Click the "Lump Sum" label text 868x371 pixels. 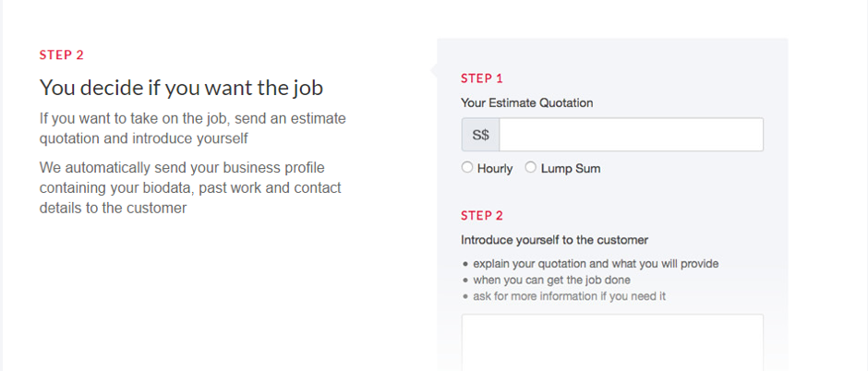pyautogui.click(x=571, y=169)
